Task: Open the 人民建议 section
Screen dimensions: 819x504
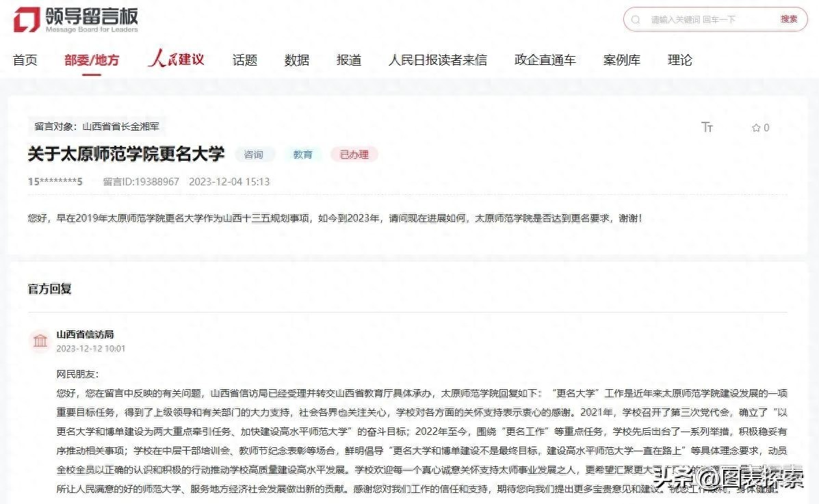Action: (176, 59)
